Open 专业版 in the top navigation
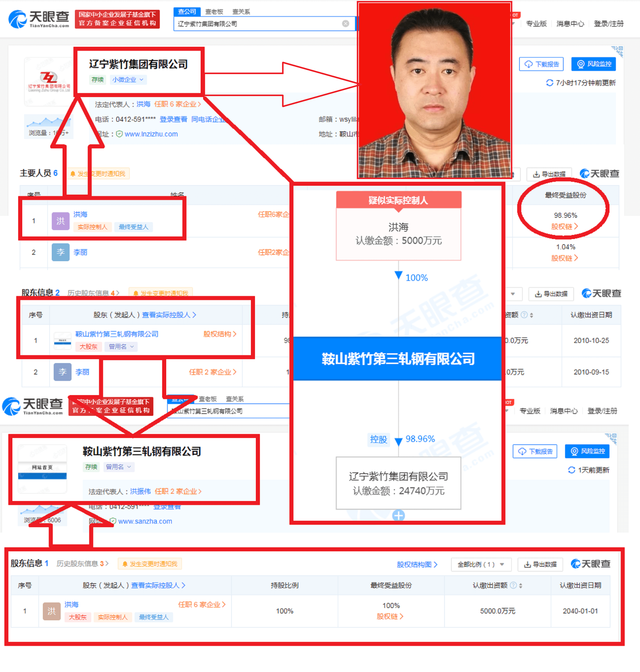640x672 pixels. pos(536,23)
